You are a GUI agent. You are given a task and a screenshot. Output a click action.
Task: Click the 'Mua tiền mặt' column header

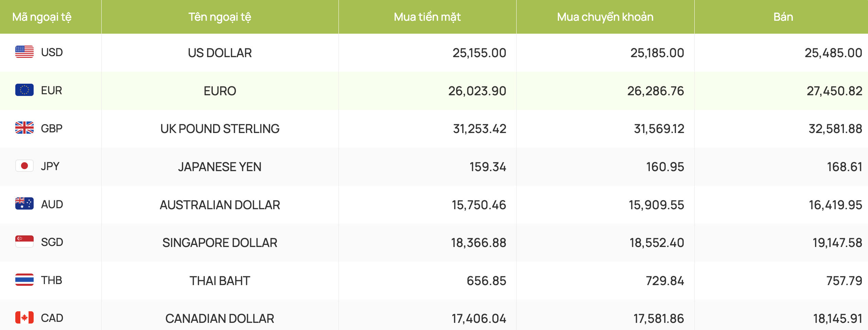[x=427, y=17]
